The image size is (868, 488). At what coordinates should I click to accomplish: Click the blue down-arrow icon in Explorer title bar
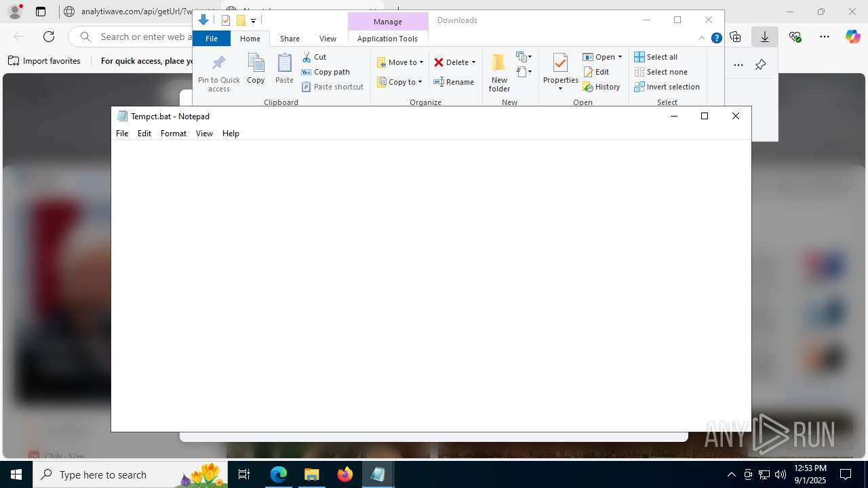tap(203, 20)
